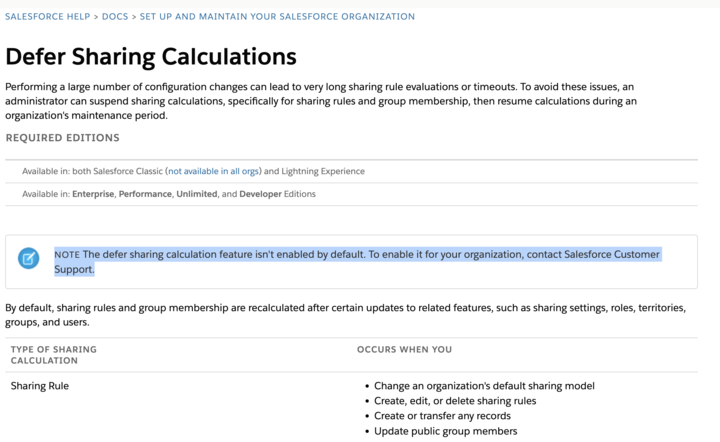Open the Salesforce Help breadcrumb link

click(x=47, y=17)
